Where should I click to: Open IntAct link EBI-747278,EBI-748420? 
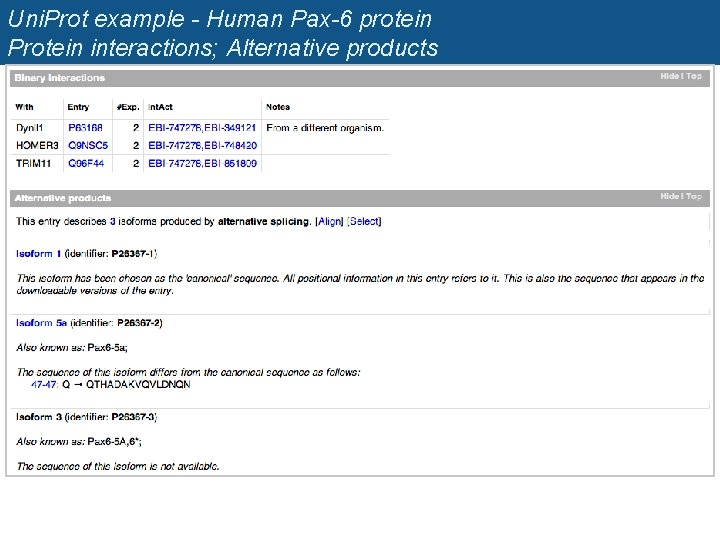coord(202,146)
